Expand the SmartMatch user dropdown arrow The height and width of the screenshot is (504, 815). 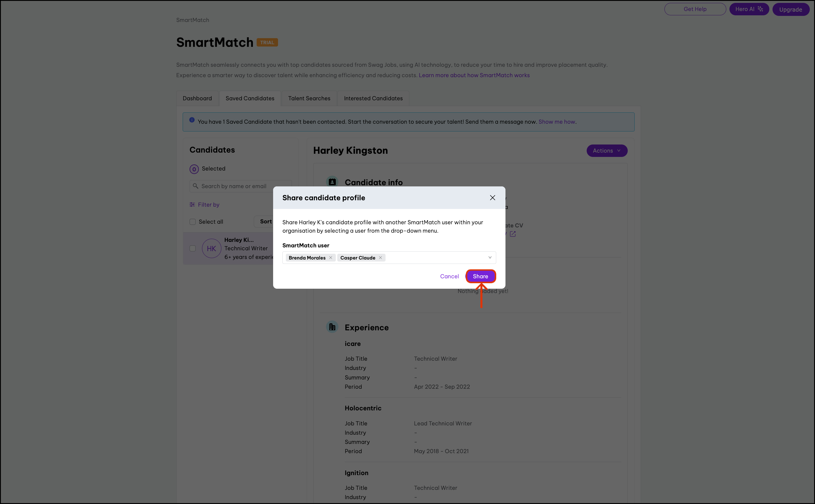pyautogui.click(x=490, y=257)
